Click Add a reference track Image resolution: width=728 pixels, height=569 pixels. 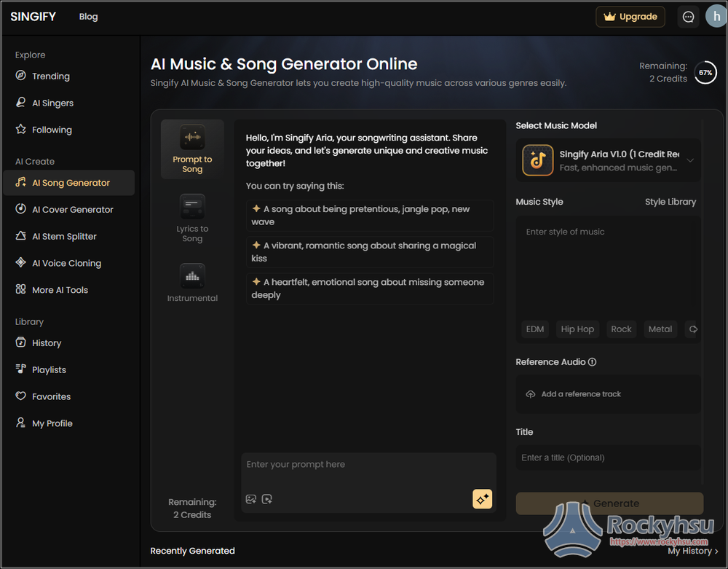[608, 394]
